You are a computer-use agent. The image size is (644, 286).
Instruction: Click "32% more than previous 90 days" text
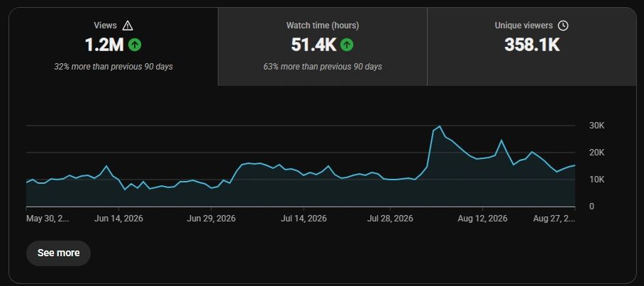[x=113, y=67]
